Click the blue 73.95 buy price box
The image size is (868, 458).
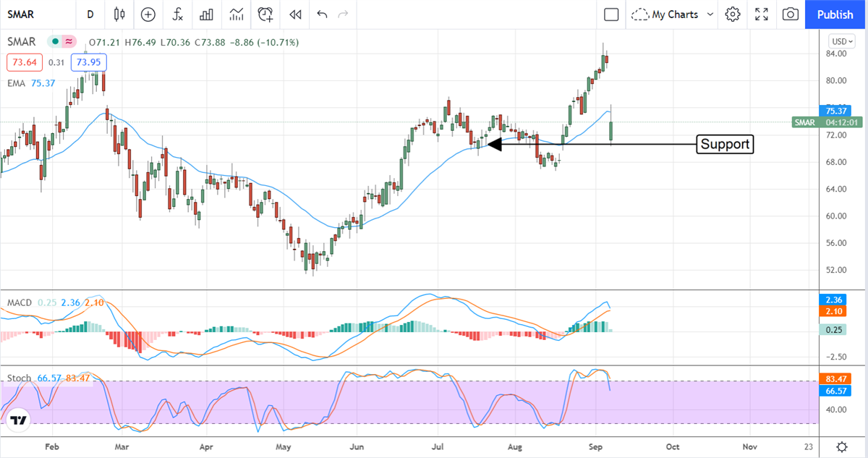click(x=88, y=62)
